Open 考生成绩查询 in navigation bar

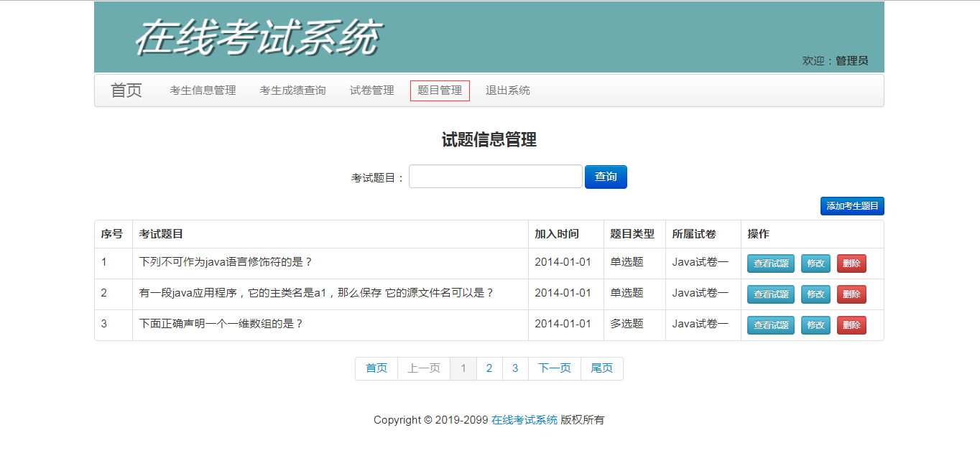[x=292, y=90]
